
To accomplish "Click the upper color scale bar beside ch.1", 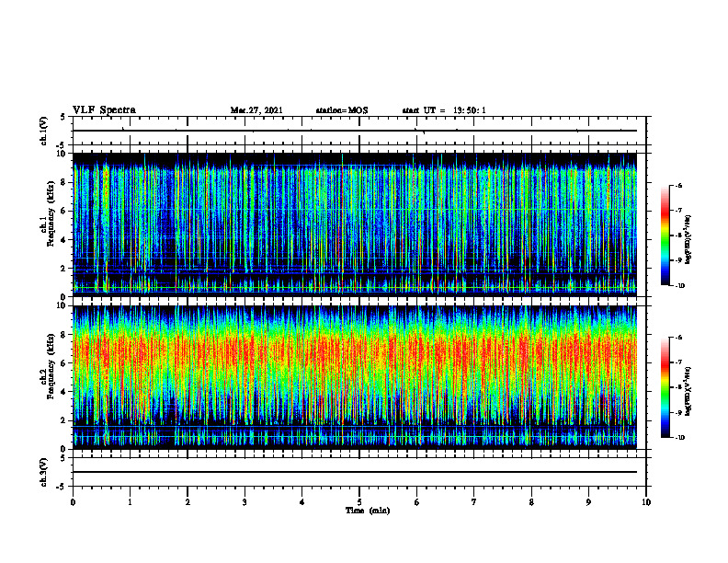I will click(665, 236).
